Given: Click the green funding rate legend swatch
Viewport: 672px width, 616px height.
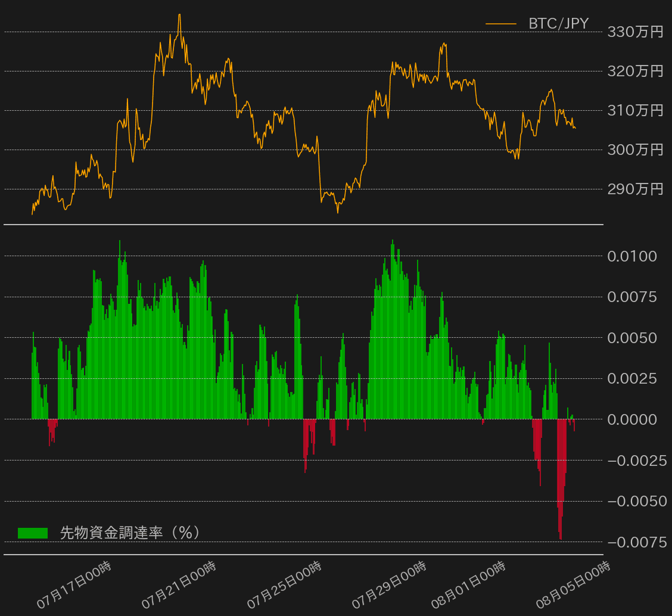Looking at the screenshot, I should coord(33,533).
